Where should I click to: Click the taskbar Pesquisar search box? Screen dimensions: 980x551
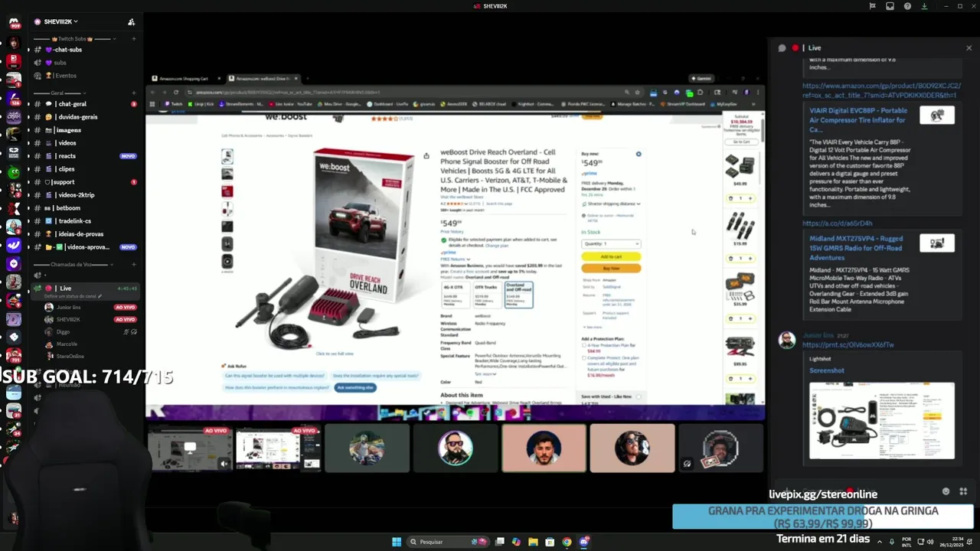pos(448,542)
